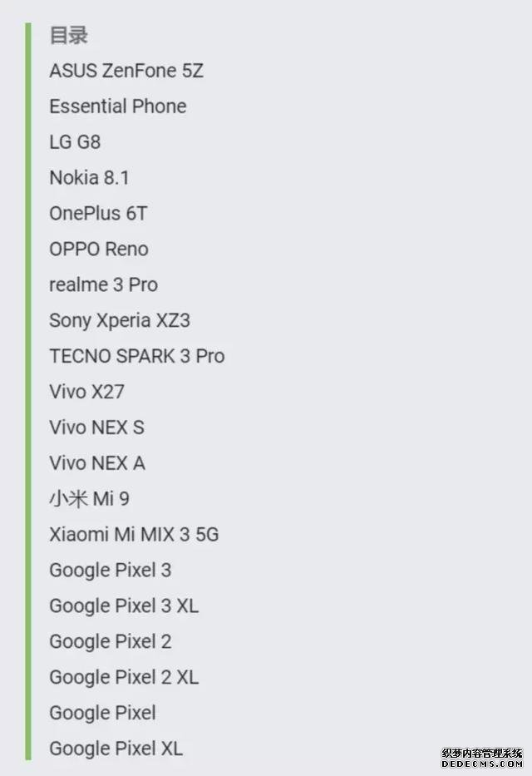Go to Google Pixel 2 XL
This screenshot has height=776, width=532.
[x=124, y=677]
